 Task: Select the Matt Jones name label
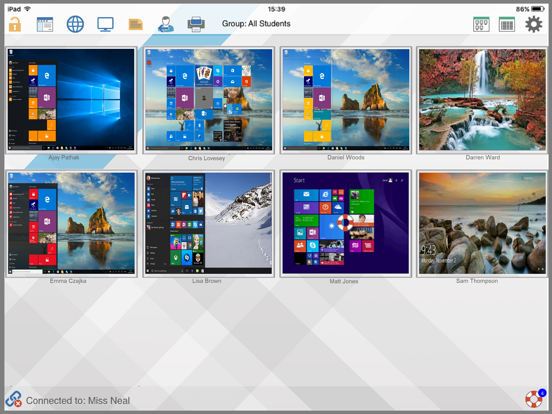click(344, 281)
